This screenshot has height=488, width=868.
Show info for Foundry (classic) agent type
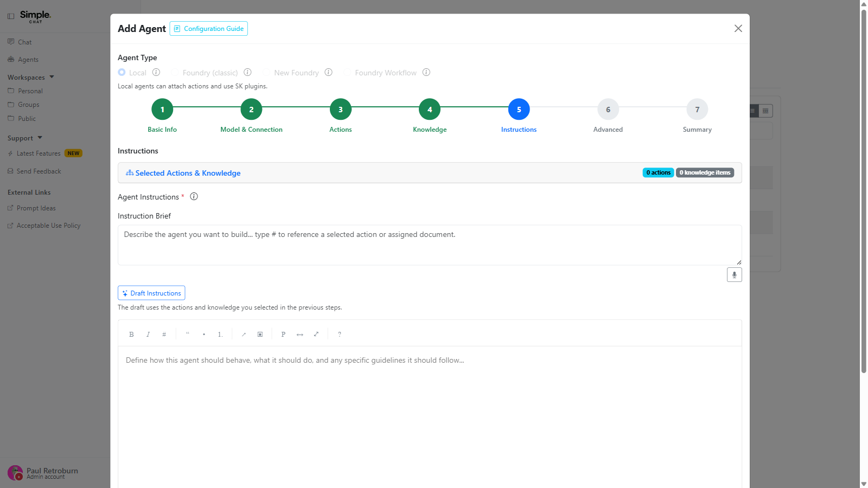pyautogui.click(x=247, y=72)
